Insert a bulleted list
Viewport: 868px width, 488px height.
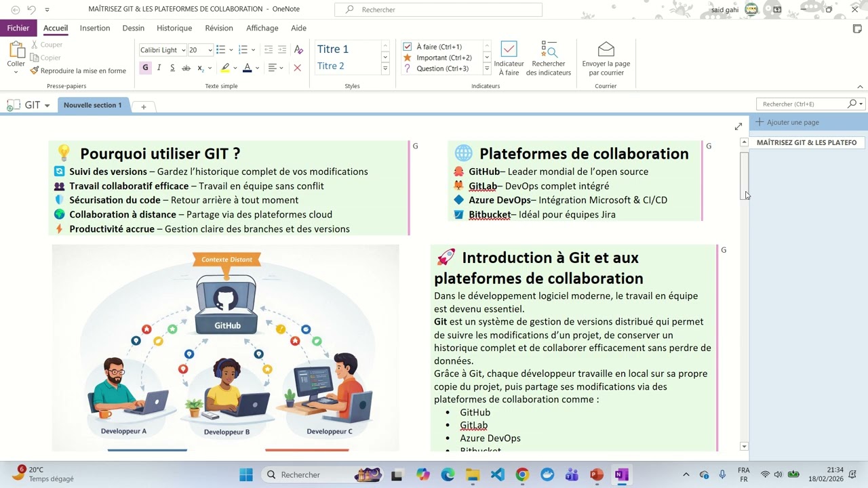(x=220, y=49)
